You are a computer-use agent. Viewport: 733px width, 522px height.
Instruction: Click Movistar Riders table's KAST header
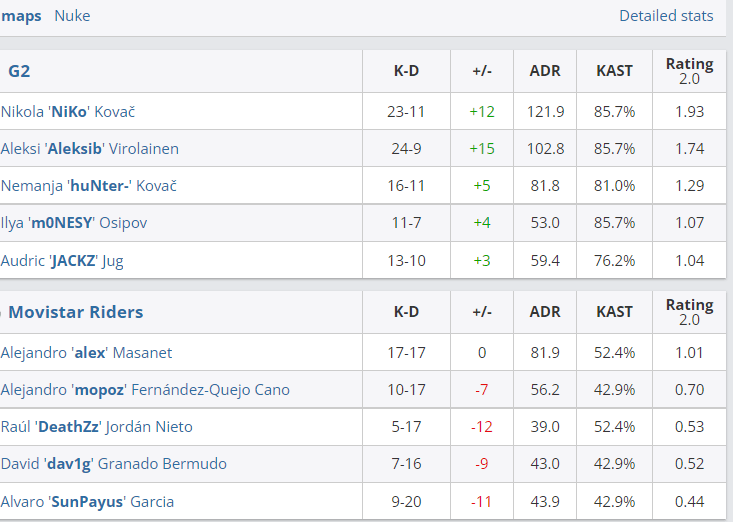614,312
